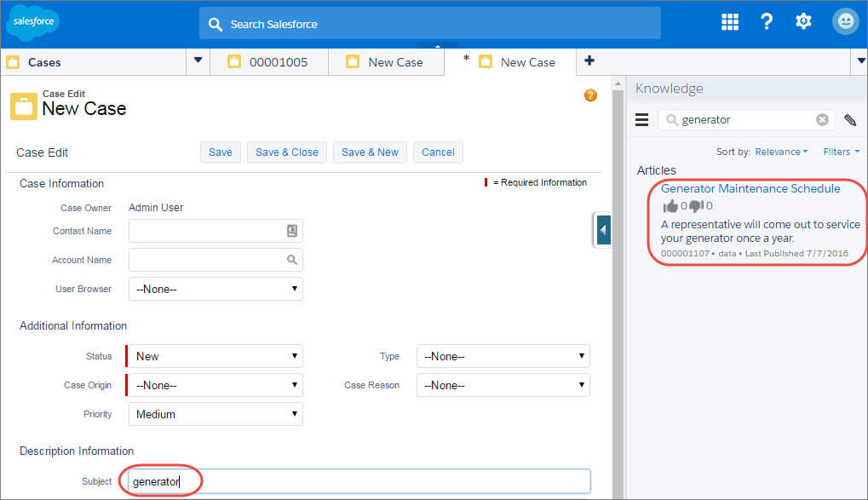Screen dimensions: 868x500
Task: Click the Save & Close button
Action: 287,152
